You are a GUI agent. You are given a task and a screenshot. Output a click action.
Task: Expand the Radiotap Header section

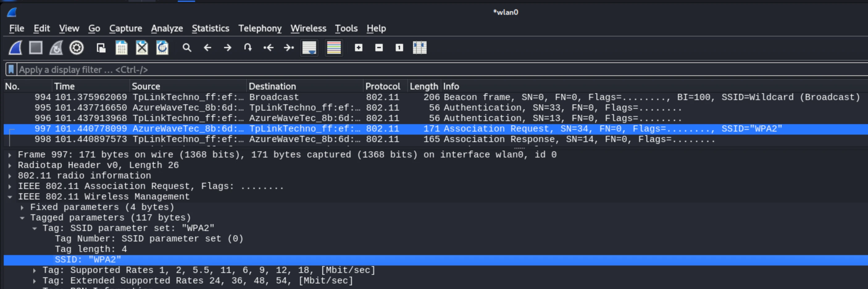(10, 165)
